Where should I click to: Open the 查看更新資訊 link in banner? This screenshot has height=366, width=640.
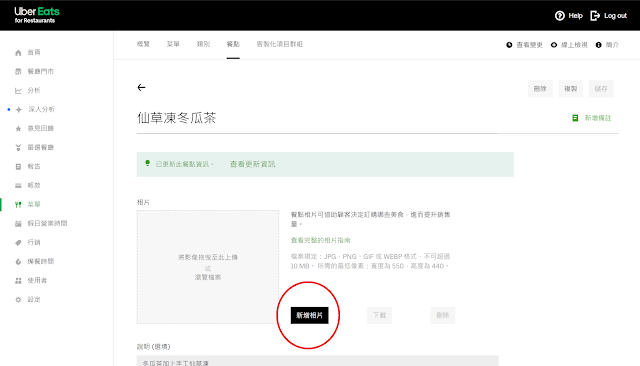252,164
